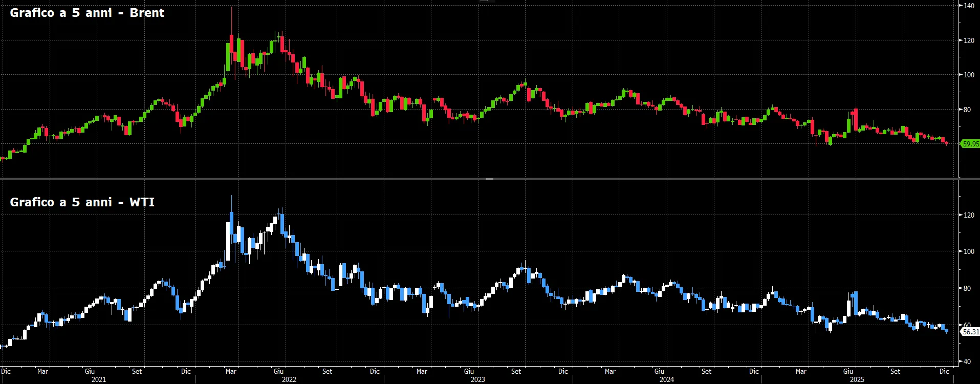The image size is (980, 384).
Task: Click the 100 level on WTI price axis
Action: click(x=969, y=251)
